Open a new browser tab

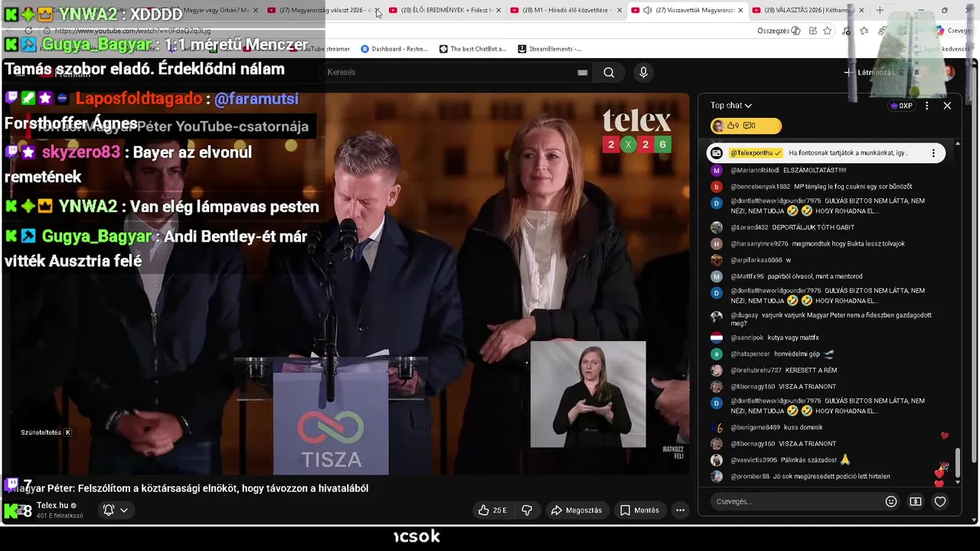pyautogui.click(x=880, y=10)
